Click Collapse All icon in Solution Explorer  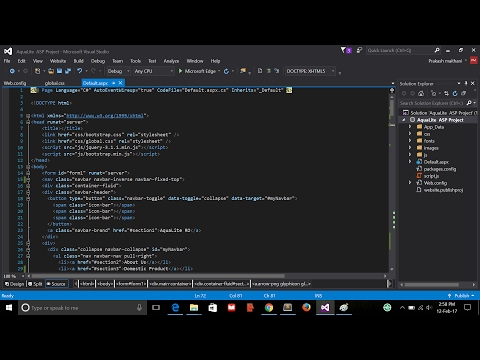(463, 94)
